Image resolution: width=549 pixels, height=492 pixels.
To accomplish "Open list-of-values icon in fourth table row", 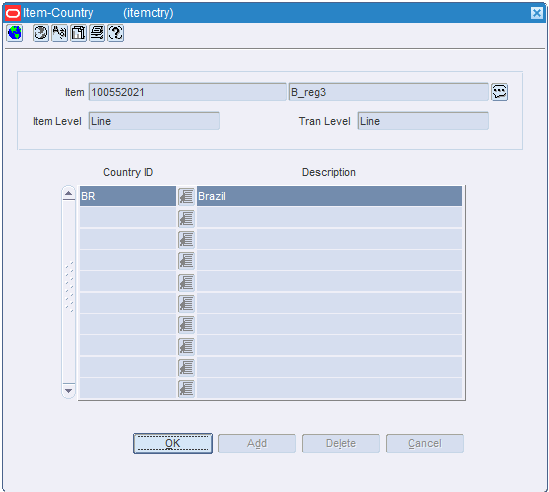I will click(186, 261).
